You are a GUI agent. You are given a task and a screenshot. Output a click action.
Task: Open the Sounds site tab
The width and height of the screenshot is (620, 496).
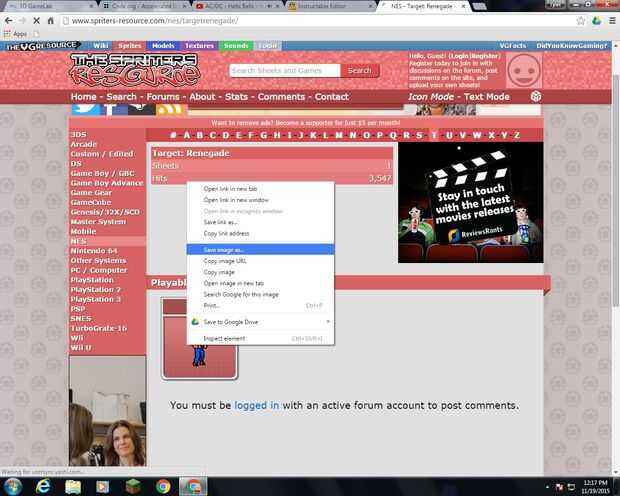(236, 46)
